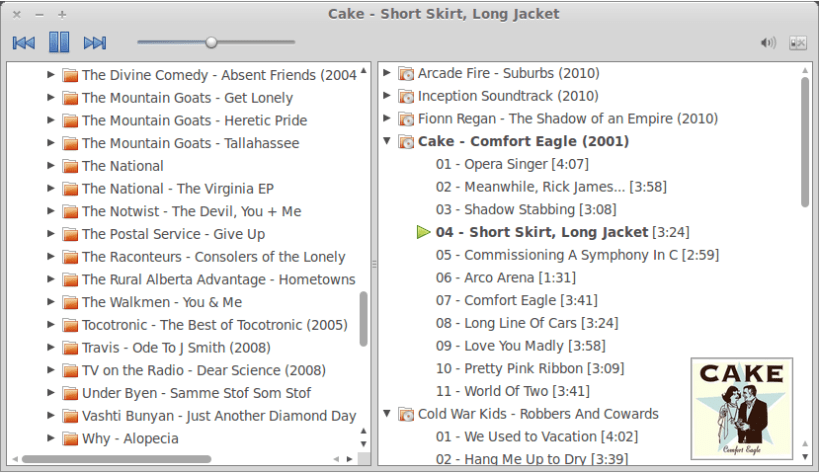Click the Fionn Regan album disc icon
819x474 pixels.
coord(406,119)
